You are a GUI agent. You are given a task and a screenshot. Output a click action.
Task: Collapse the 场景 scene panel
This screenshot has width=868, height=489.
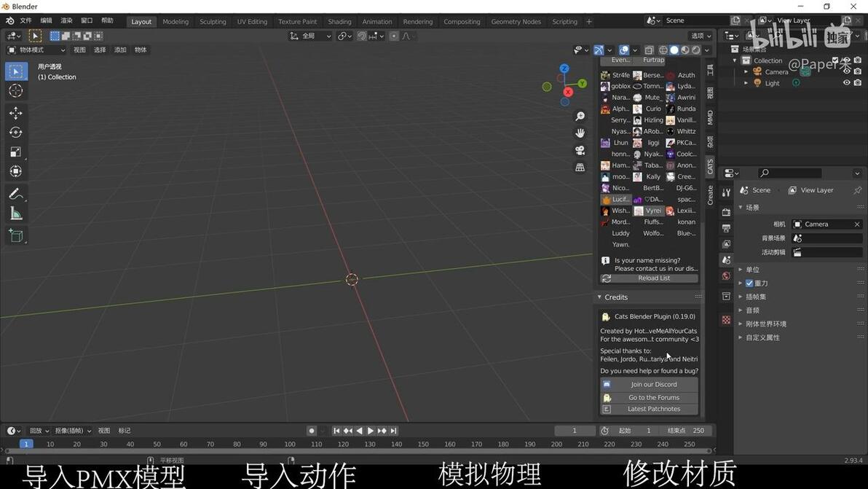coord(741,207)
